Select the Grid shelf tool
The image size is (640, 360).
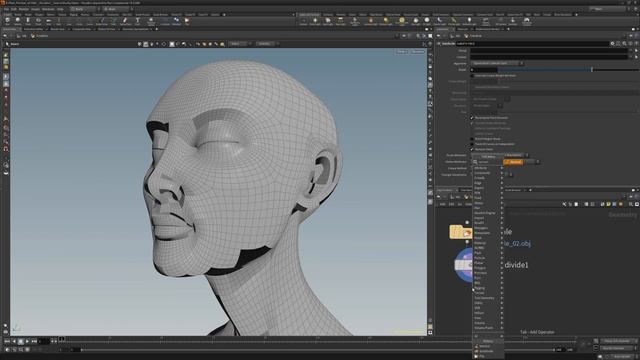[48, 21]
